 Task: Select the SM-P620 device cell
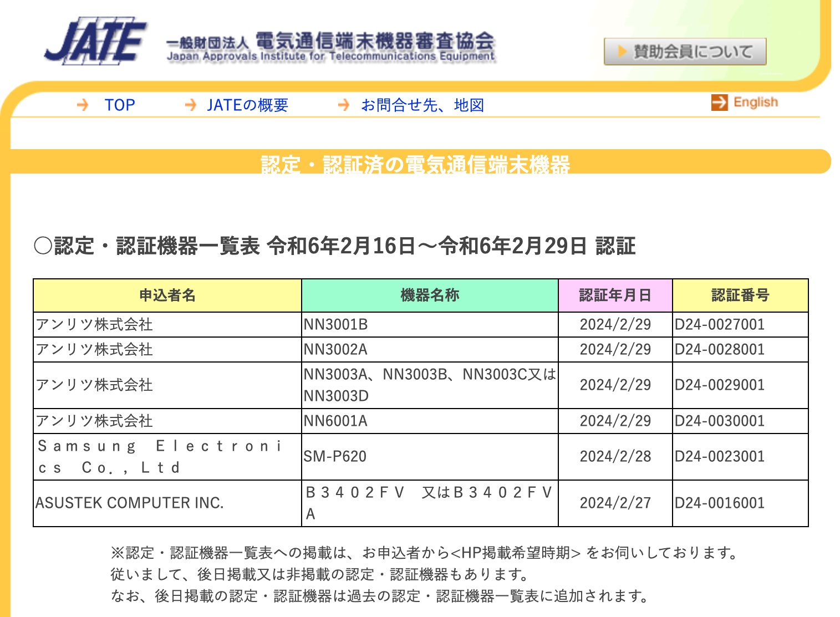pos(430,457)
